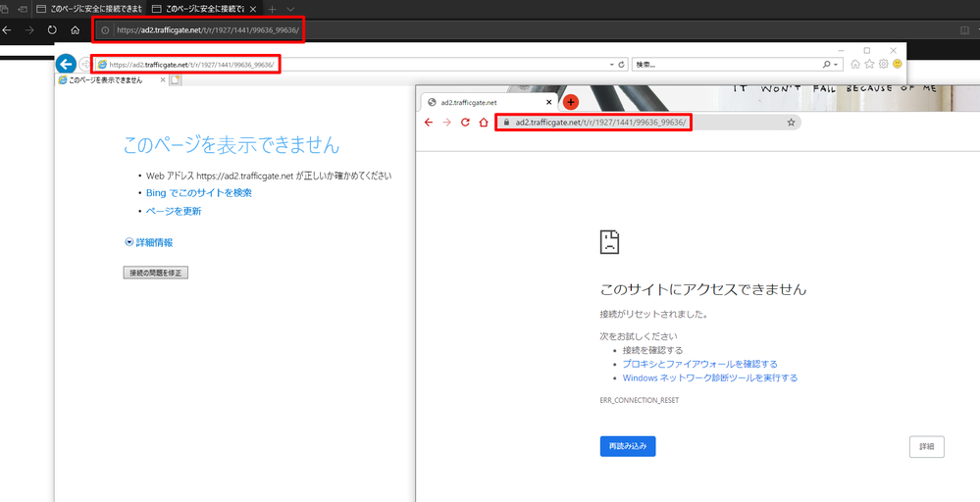Click the site info icon in Edge address bar

point(105,30)
